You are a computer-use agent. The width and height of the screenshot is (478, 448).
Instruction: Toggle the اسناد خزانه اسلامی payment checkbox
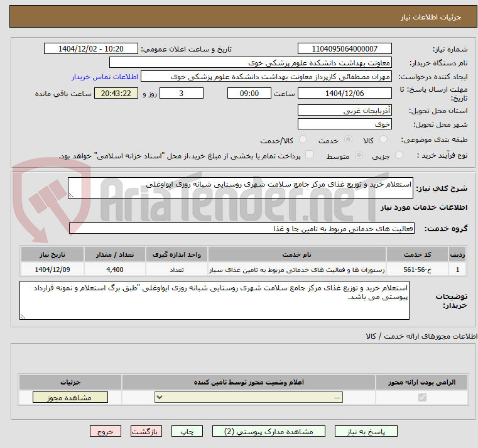(x=309, y=155)
